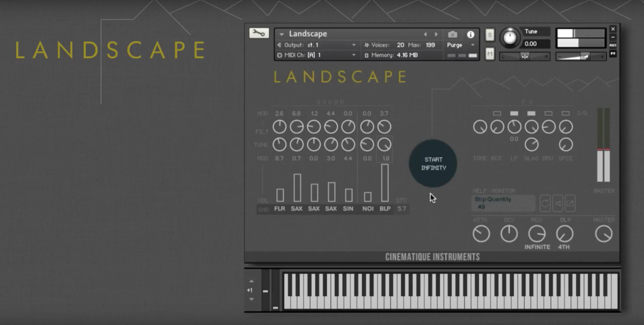Viewport: 644px width, 325px height.
Task: Click the REV knob above INFINITE
Action: [537, 234]
